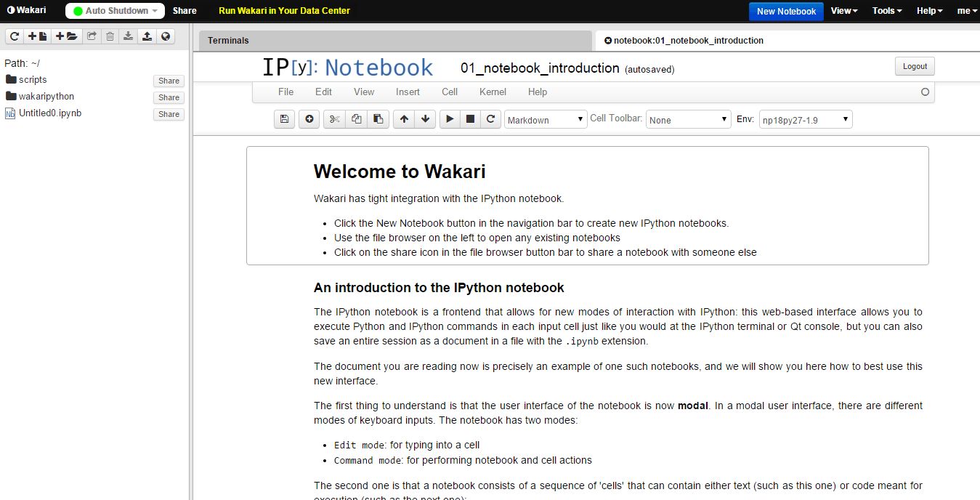The image size is (980, 500).
Task: Upload a file using the upload icon
Action: [147, 36]
